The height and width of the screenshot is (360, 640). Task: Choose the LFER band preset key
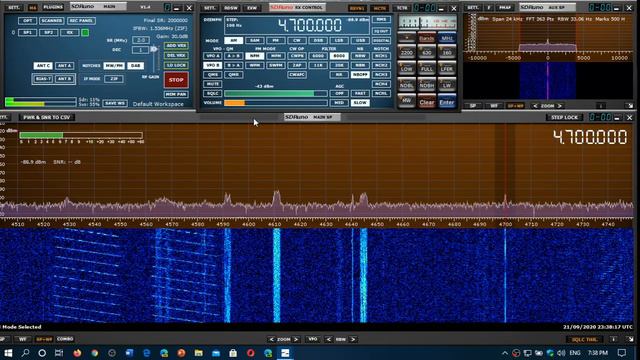click(x=447, y=69)
